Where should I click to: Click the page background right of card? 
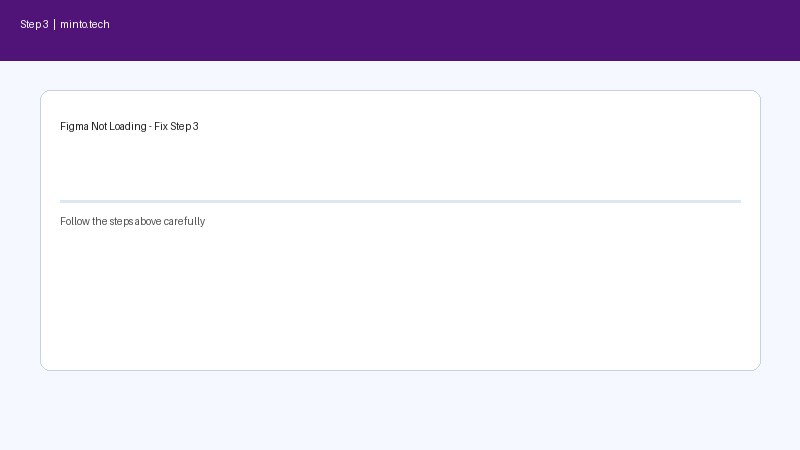pyautogui.click(x=780, y=230)
